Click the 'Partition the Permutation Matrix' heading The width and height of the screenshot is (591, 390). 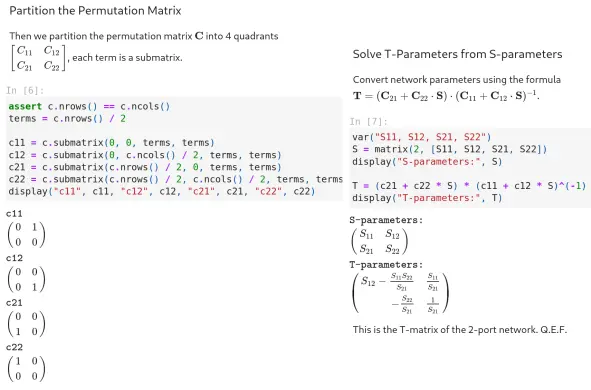95,11
